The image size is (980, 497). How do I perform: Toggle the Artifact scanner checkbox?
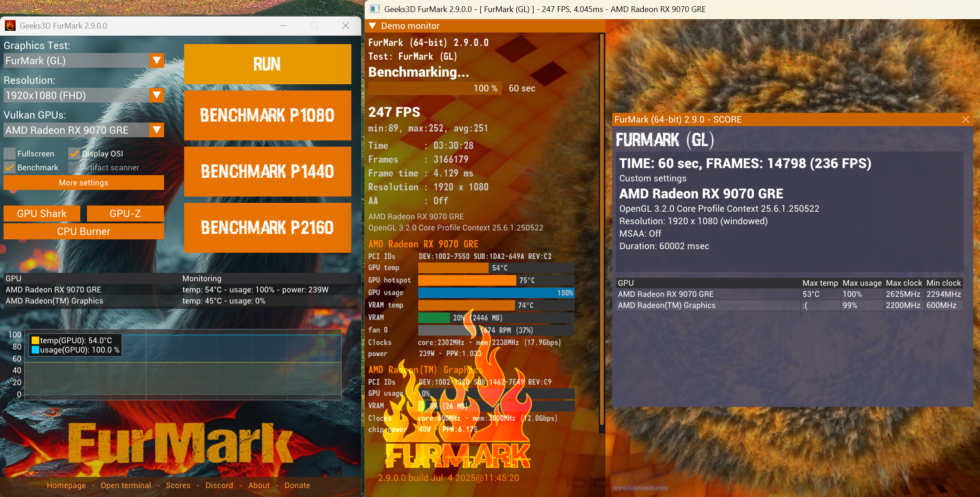pos(74,167)
